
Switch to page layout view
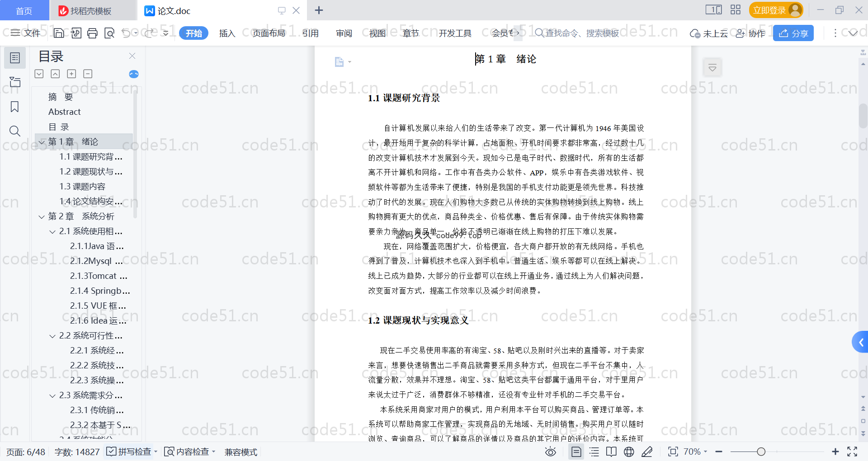tap(576, 452)
